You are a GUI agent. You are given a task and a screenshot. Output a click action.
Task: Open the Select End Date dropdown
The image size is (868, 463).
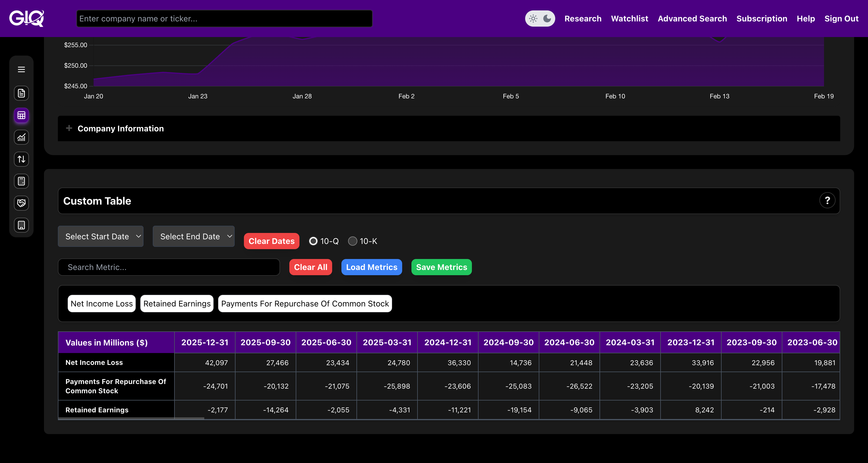point(193,236)
